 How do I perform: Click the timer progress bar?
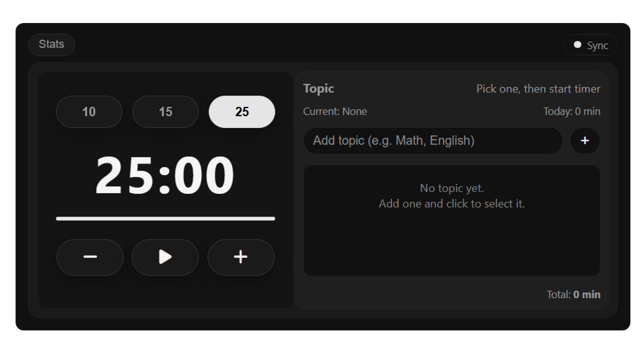(166, 219)
